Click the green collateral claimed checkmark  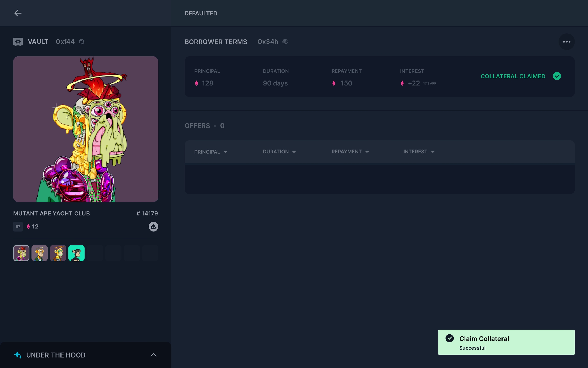[557, 76]
